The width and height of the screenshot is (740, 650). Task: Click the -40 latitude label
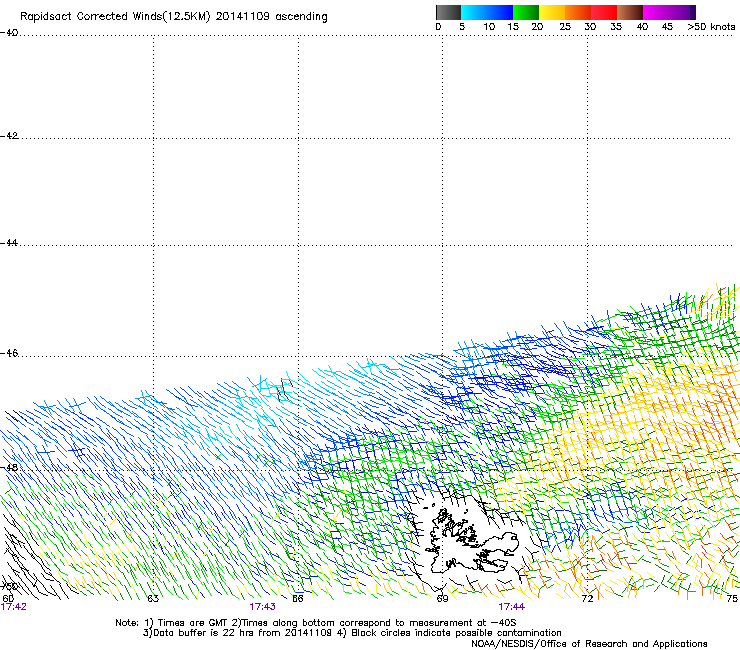click(x=9, y=33)
